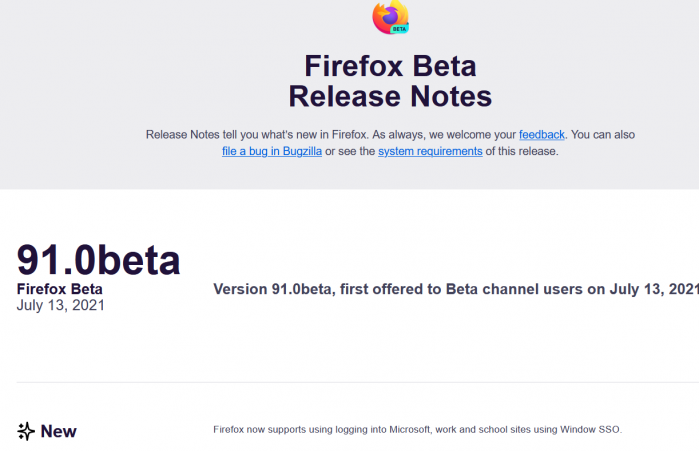Click the Windows SSO support note text

[x=417, y=430]
